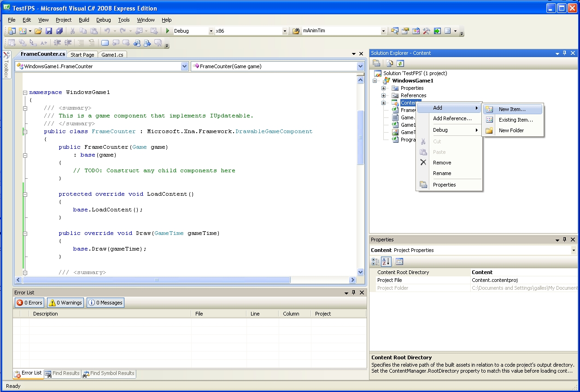Select the Content Root Directory property row
Image resolution: width=580 pixels, height=392 pixels.
tap(474, 272)
